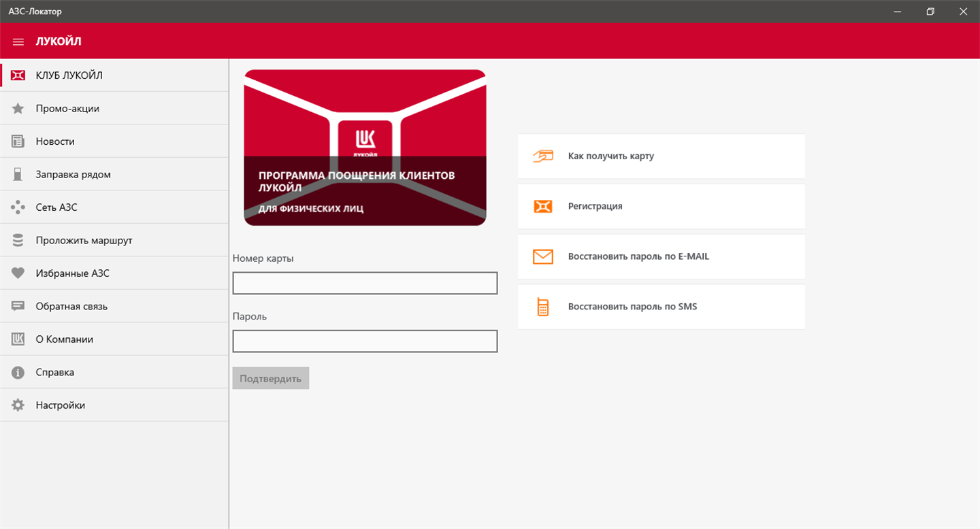Open Сеть АЗС section

coord(114,207)
